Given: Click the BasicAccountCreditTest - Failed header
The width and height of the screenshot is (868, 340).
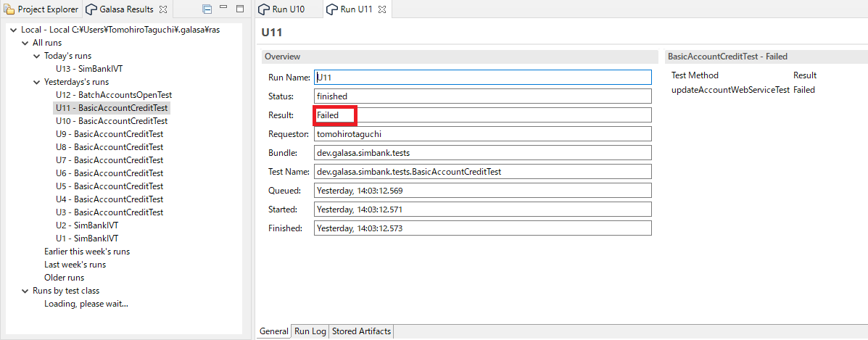Looking at the screenshot, I should tap(766, 57).
